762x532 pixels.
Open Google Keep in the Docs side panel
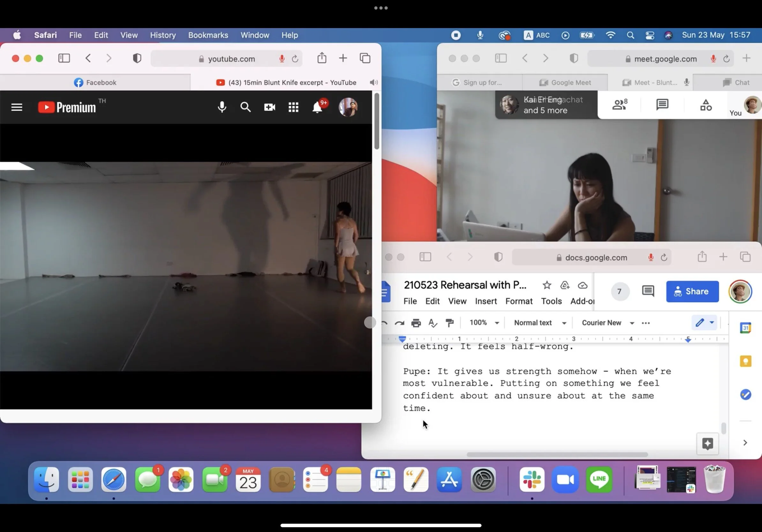745,361
